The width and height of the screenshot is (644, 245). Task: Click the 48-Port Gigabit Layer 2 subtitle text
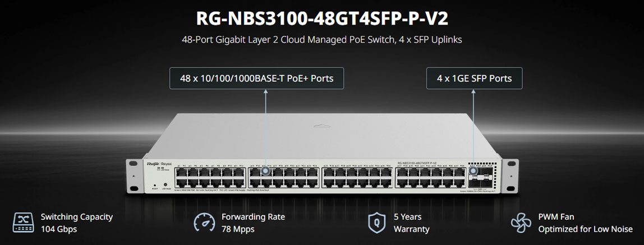click(x=322, y=40)
